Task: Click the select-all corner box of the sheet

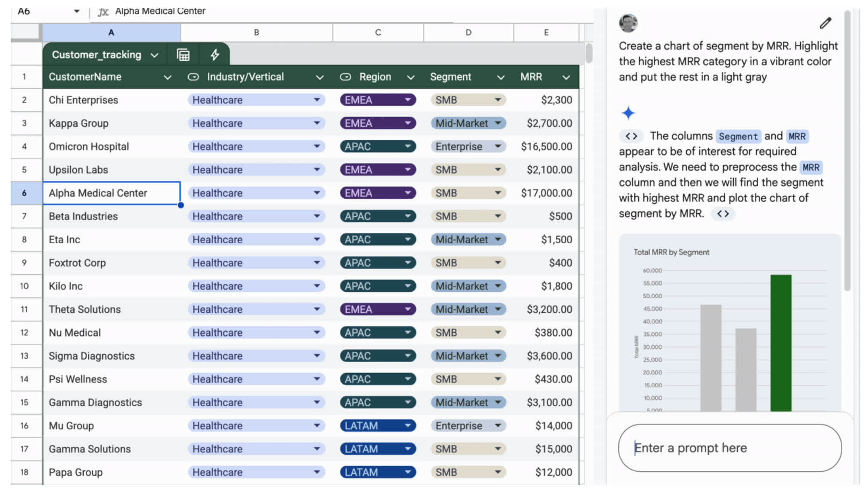Action: pos(26,32)
